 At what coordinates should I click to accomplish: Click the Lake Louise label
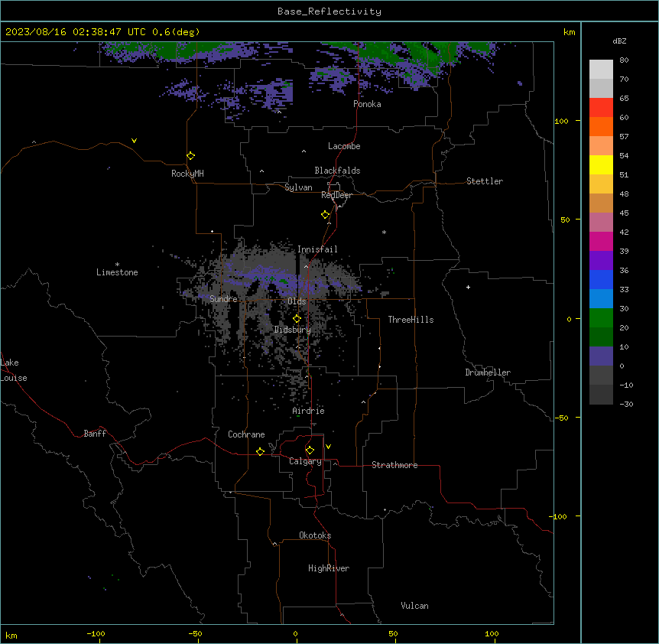[14, 370]
